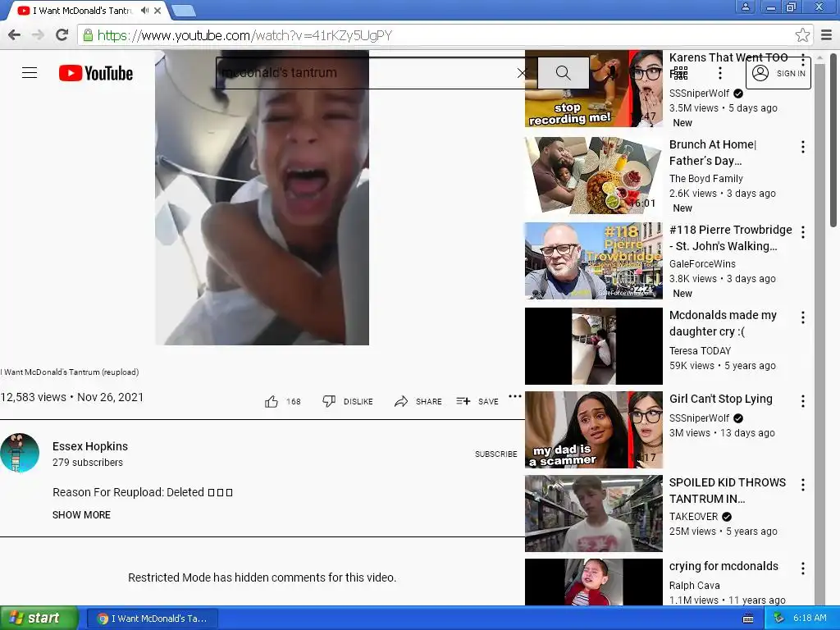Click the SIGN IN button
The image size is (840, 630).
(x=778, y=73)
